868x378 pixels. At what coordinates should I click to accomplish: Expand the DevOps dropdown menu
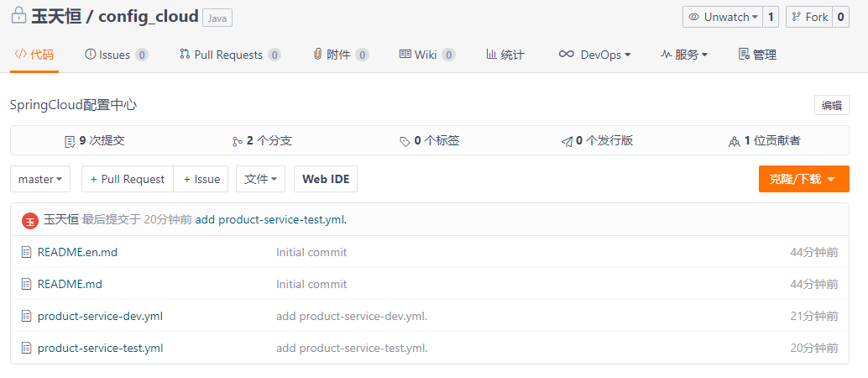coord(595,55)
